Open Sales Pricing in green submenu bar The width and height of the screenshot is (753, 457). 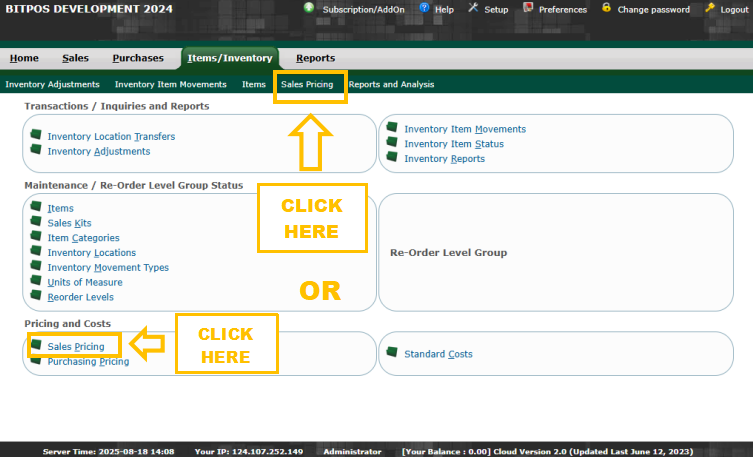(x=307, y=84)
